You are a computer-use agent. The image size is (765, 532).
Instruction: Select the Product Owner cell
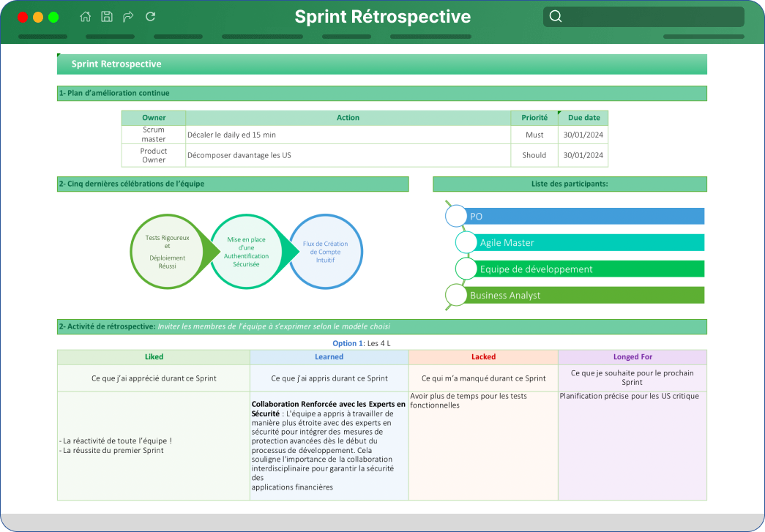tap(154, 155)
